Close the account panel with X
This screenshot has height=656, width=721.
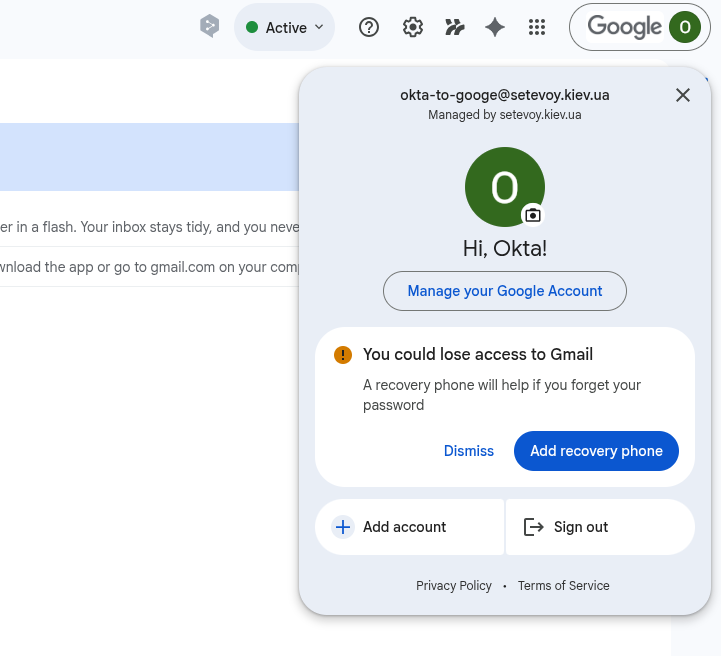683,95
